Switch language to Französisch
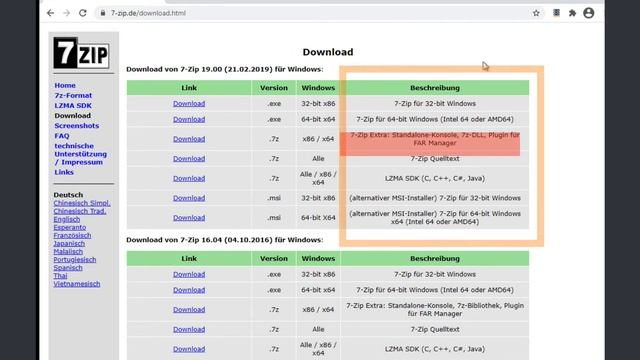This screenshot has height=360, width=640. pos(72,236)
